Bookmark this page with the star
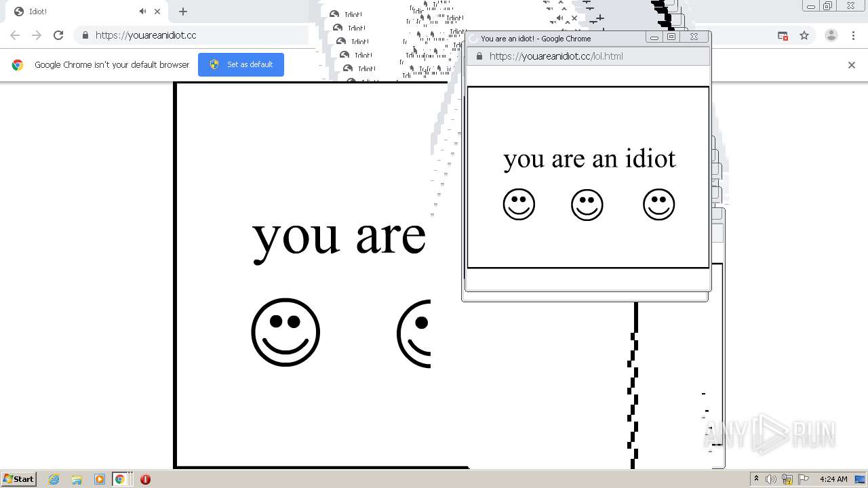This screenshot has height=488, width=868. [804, 35]
